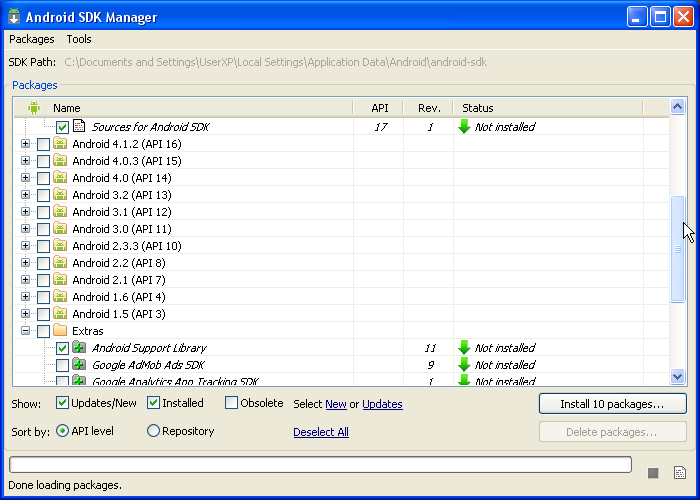Screen dimensions: 700x500
Task: Click the Android robot icon in Name column header
Action: (34, 108)
